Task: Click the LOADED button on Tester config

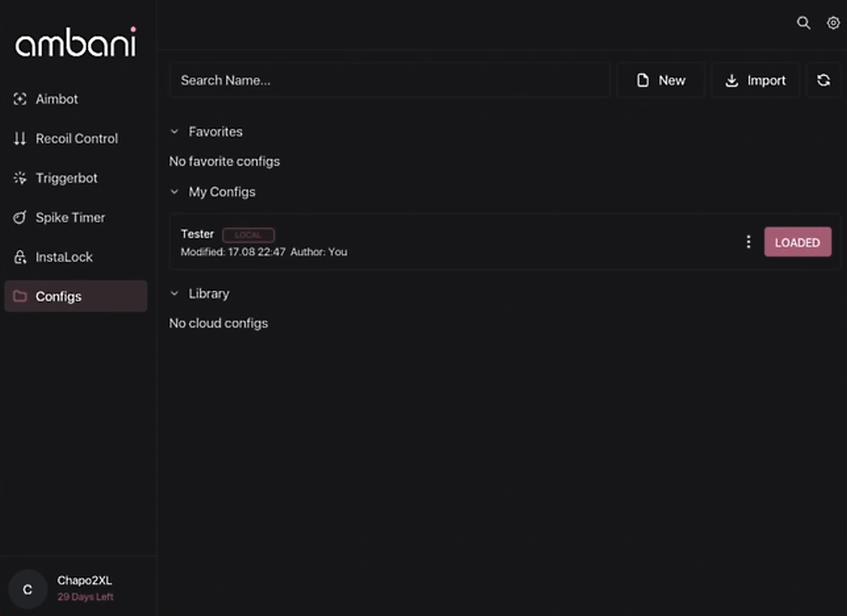Action: pyautogui.click(x=797, y=242)
